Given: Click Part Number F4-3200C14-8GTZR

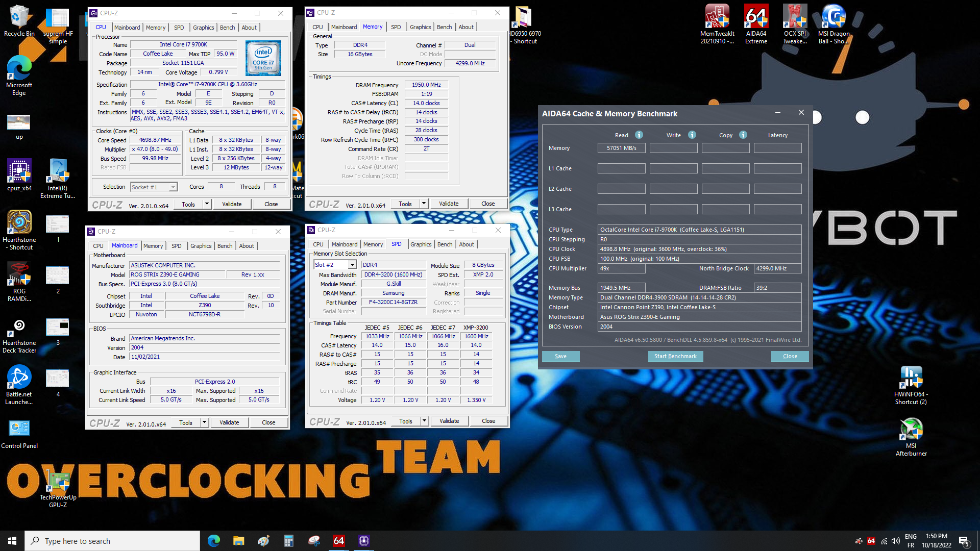Looking at the screenshot, I should pyautogui.click(x=393, y=302).
